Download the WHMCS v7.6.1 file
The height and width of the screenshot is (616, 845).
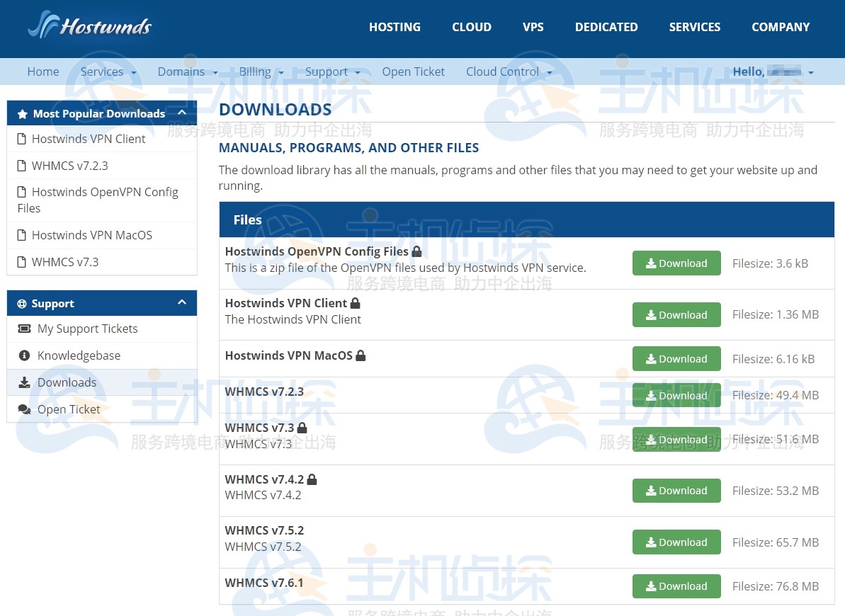click(676, 586)
